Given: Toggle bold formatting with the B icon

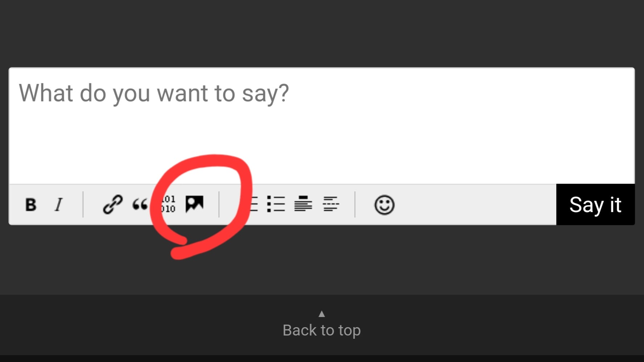Looking at the screenshot, I should click(x=31, y=204).
